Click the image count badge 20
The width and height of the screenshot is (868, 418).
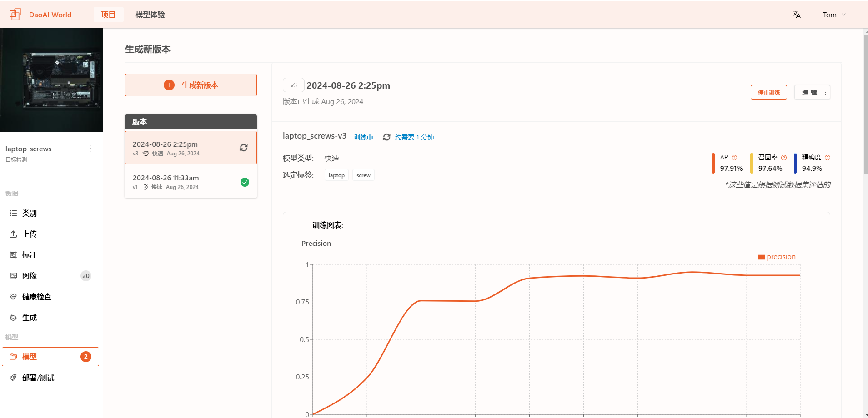[86, 276]
